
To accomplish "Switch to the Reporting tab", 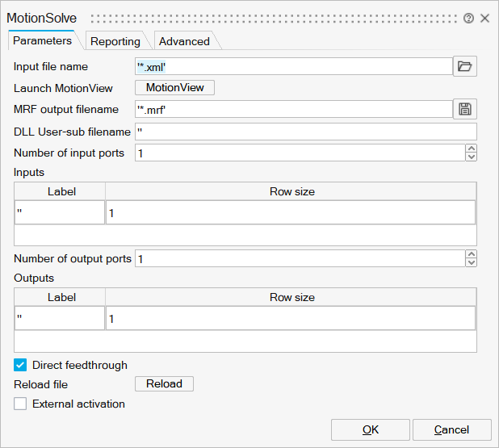I will click(x=115, y=41).
